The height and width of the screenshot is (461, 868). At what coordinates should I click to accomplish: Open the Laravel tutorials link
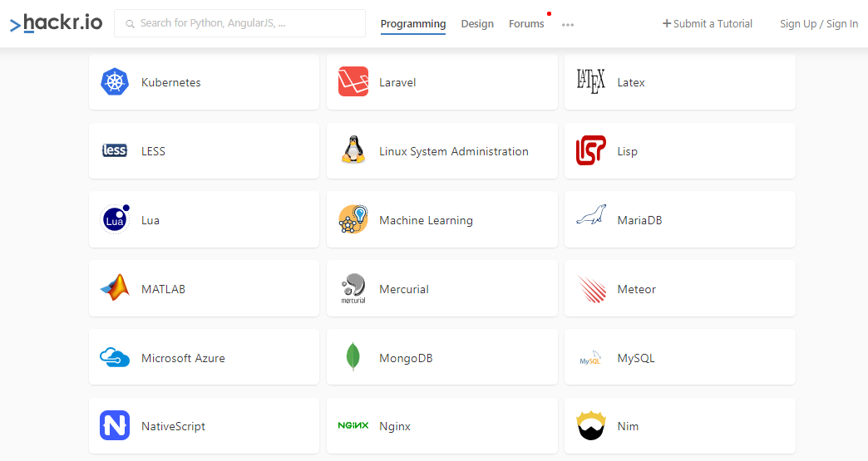pos(441,81)
